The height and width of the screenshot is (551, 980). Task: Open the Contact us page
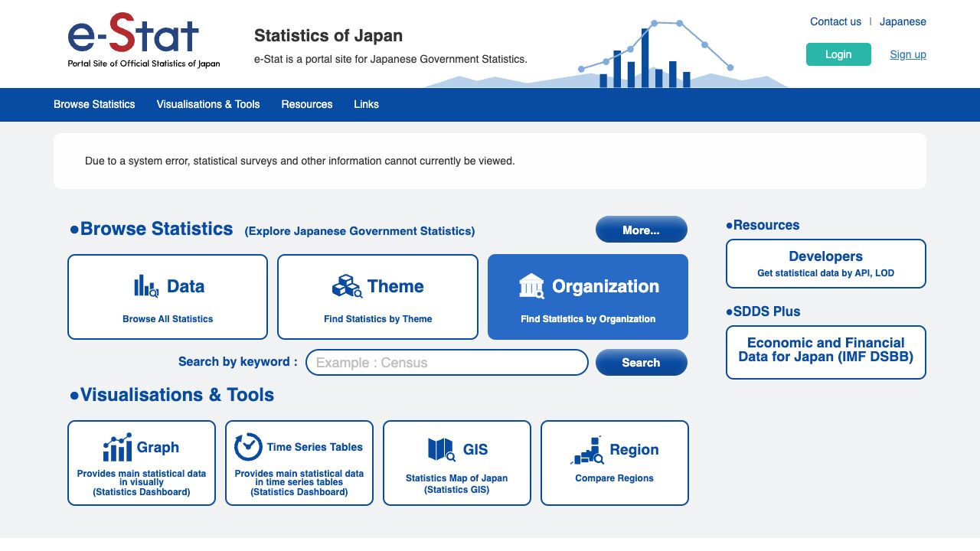coord(835,22)
